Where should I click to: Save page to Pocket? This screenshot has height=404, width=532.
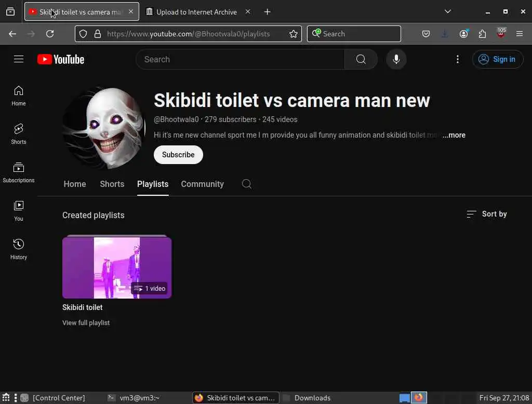[x=426, y=34]
